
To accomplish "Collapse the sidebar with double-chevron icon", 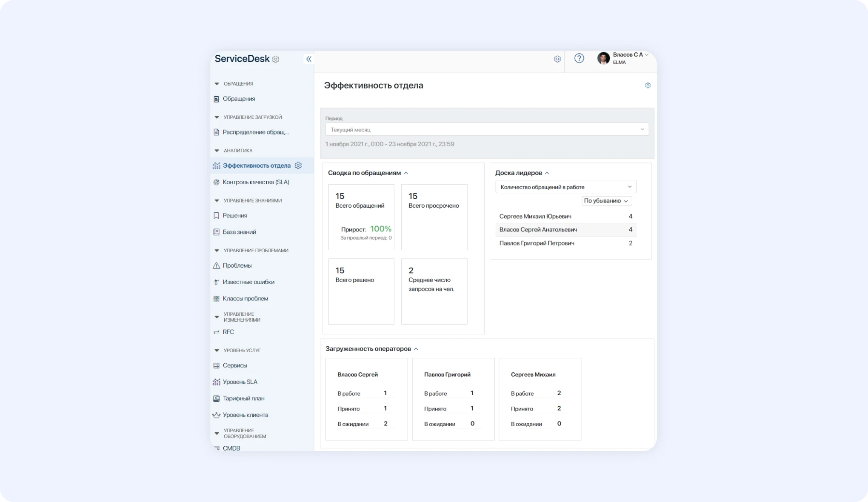I will [x=308, y=59].
